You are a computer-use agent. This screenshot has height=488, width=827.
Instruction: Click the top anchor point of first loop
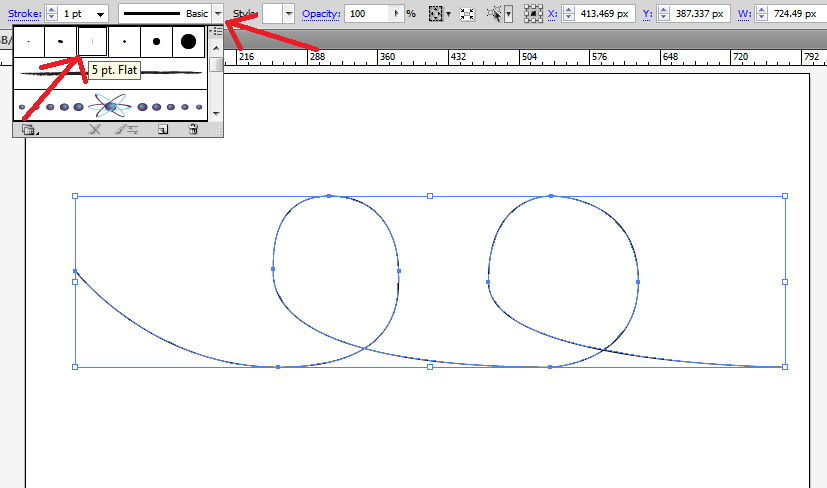coord(329,196)
